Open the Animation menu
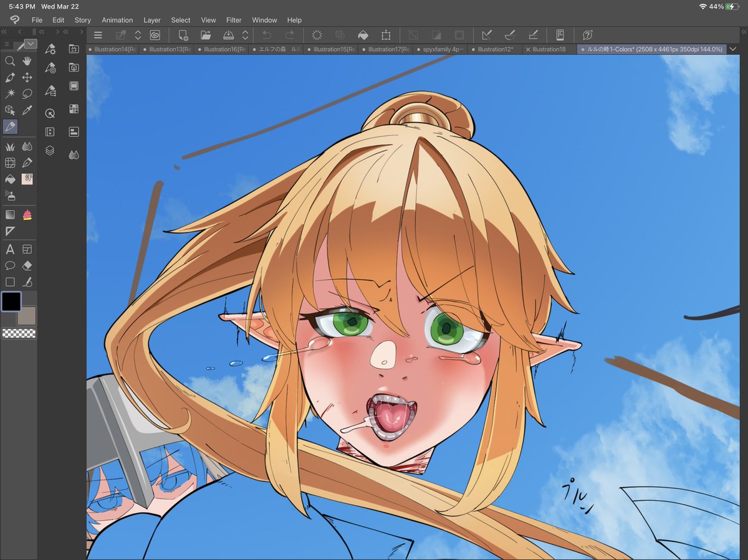 pyautogui.click(x=117, y=20)
